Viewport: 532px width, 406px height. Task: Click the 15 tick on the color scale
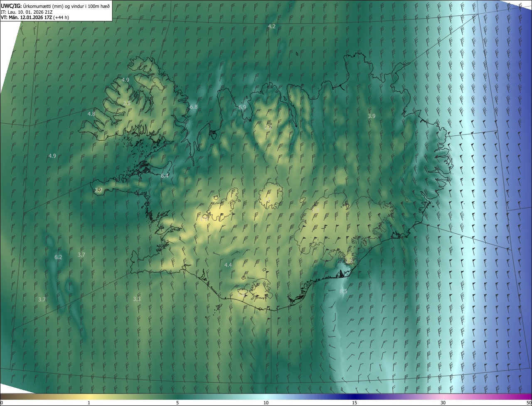click(x=355, y=403)
